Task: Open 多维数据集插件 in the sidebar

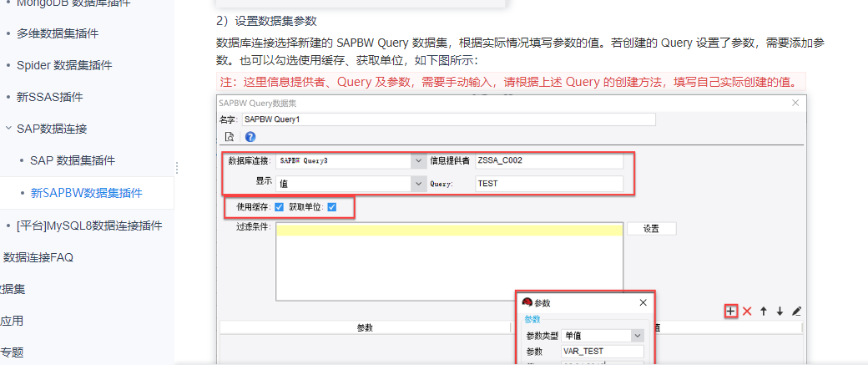Action: pos(58,33)
